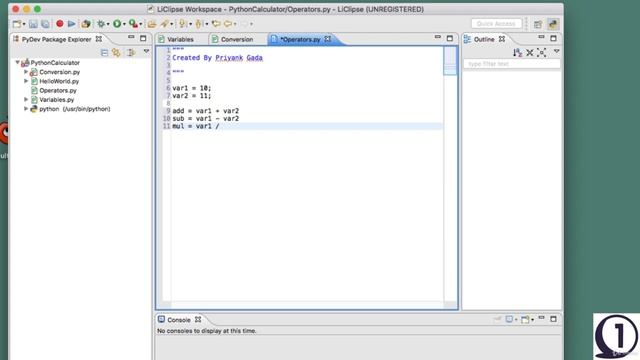Open the Back navigation history dropdown
This screenshot has height=360, width=640.
pos(235,24)
